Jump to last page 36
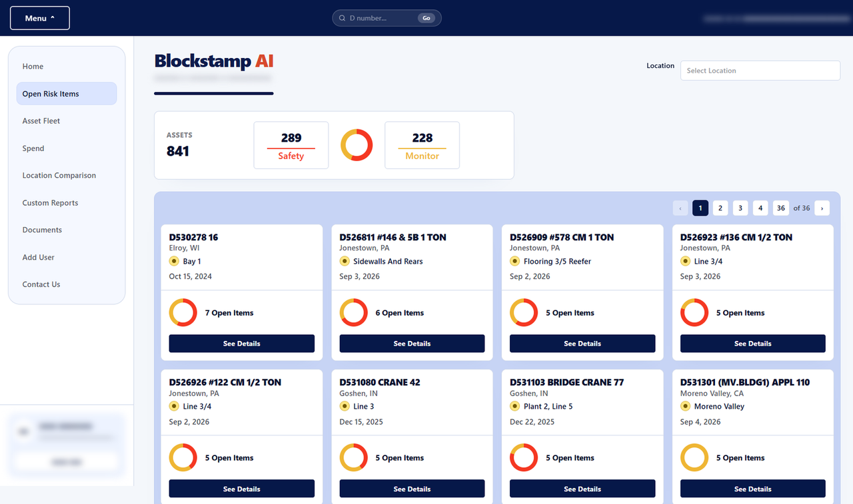The image size is (853, 504). pos(781,208)
